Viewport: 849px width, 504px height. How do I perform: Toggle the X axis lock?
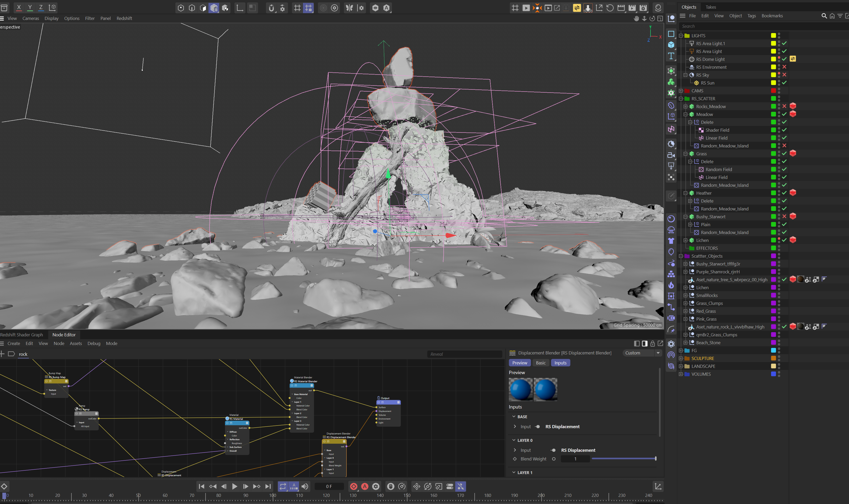click(19, 7)
